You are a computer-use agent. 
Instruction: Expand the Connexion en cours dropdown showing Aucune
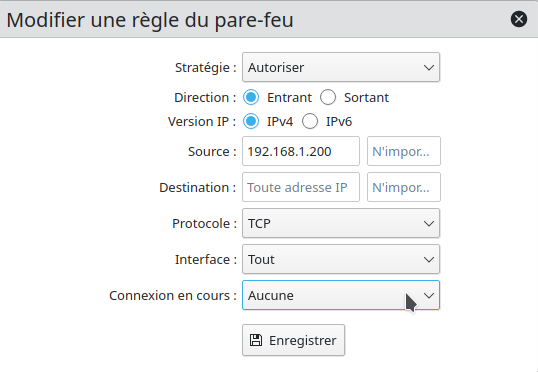[x=341, y=295]
